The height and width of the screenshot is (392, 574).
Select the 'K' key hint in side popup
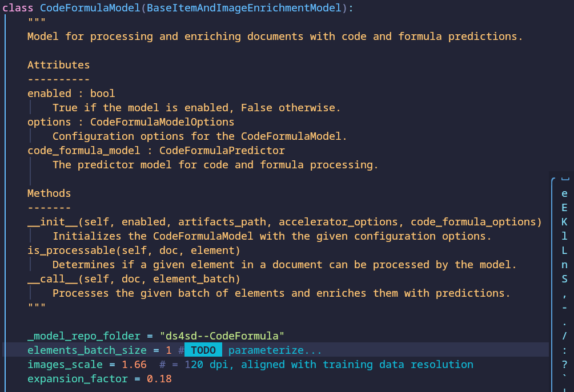(x=564, y=222)
